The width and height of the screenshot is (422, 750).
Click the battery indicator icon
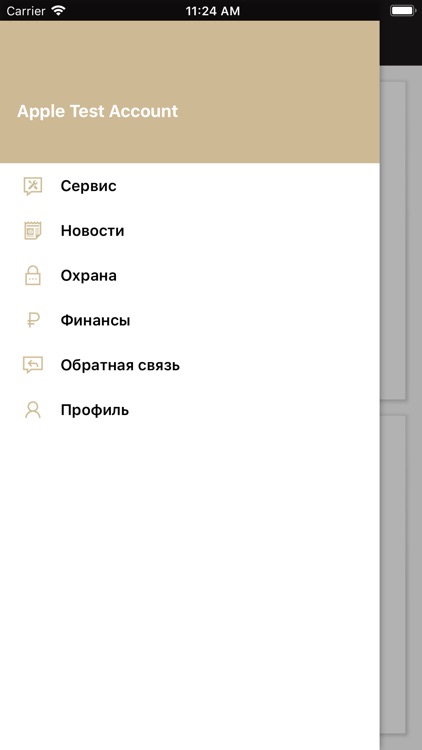(403, 11)
